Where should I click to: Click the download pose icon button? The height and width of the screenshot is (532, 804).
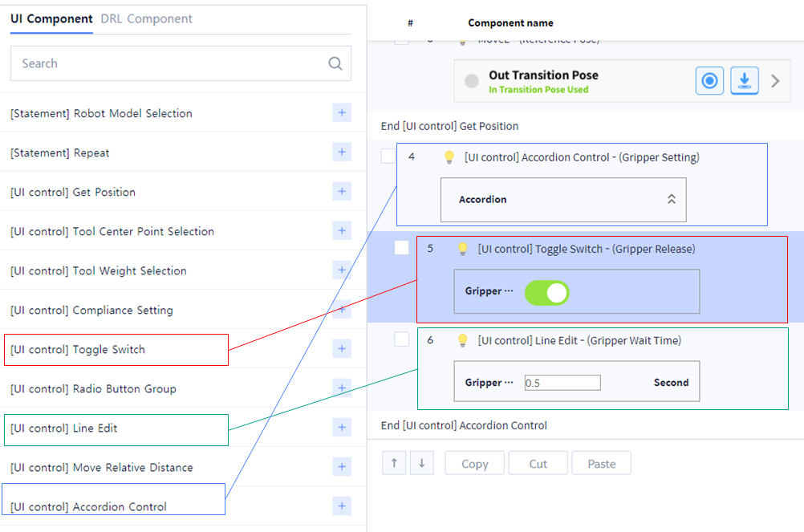[x=745, y=81]
